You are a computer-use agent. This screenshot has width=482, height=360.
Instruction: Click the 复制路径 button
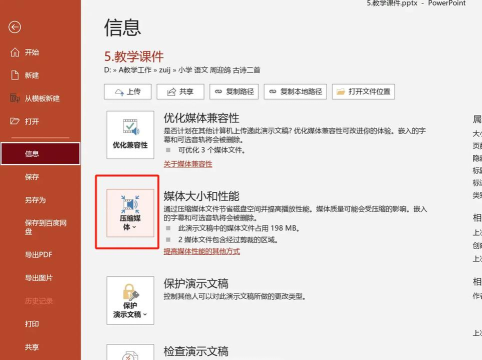[x=234, y=92]
